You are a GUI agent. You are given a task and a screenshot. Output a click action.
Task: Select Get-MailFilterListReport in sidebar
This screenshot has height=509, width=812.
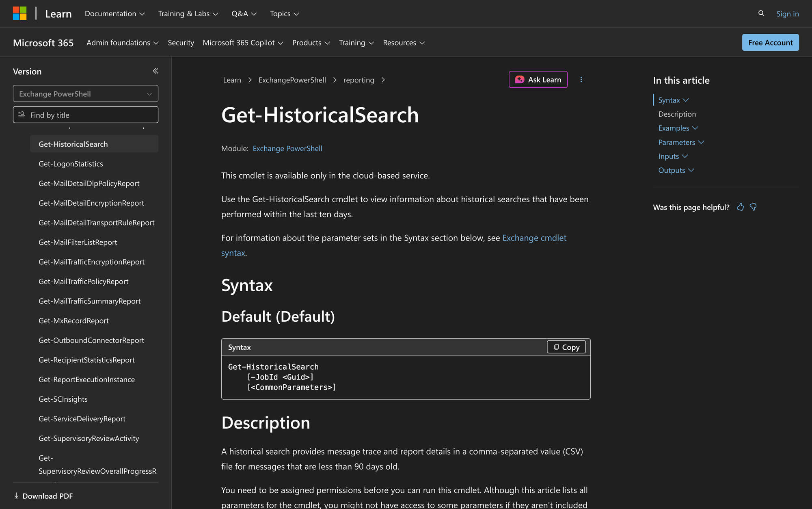[78, 243]
